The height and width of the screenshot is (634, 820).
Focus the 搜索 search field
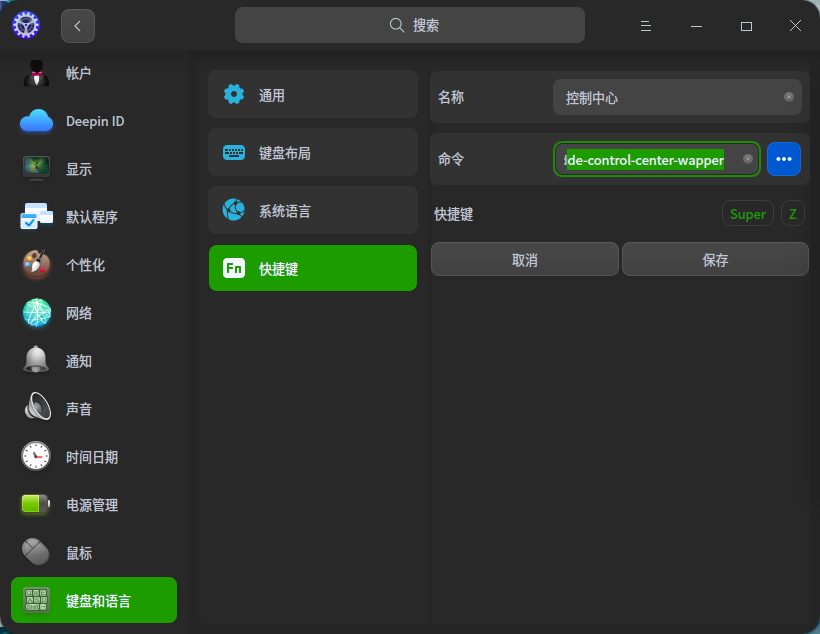coord(409,25)
